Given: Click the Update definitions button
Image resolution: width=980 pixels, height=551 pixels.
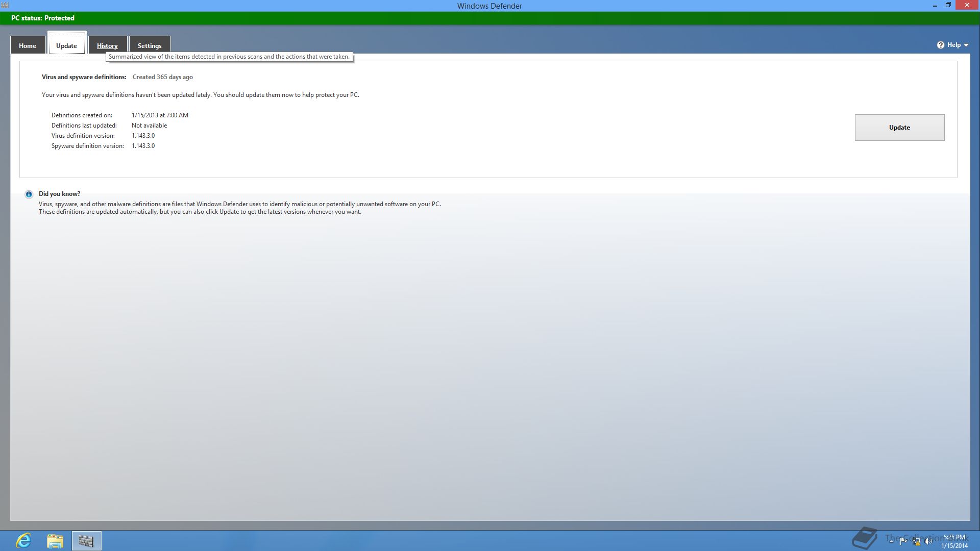Looking at the screenshot, I should pos(899,128).
